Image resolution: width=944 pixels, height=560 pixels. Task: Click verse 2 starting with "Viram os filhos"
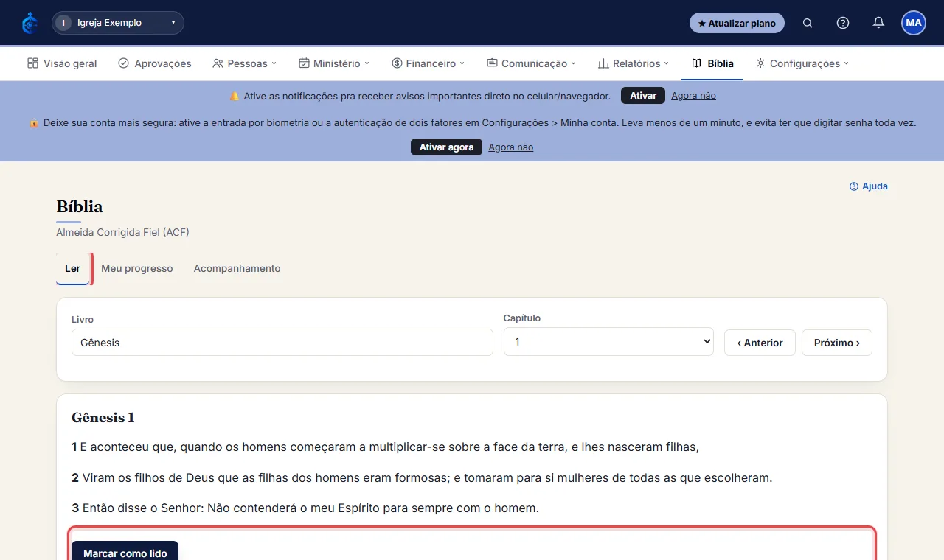pyautogui.click(x=422, y=477)
